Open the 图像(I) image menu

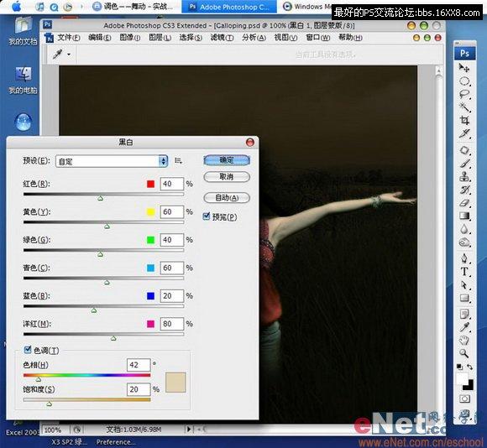click(x=130, y=38)
